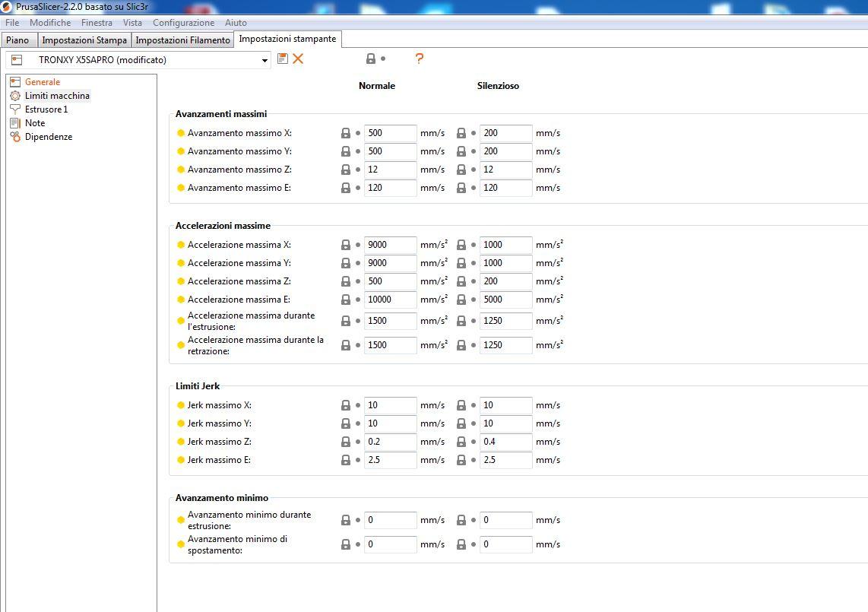The width and height of the screenshot is (868, 612).
Task: Open the Finestra menu
Action: pyautogui.click(x=97, y=23)
